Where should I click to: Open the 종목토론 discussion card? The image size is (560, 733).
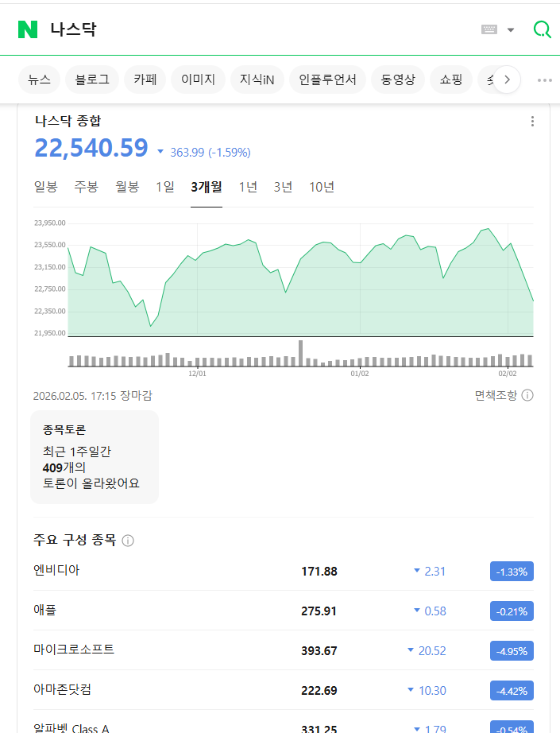95,457
